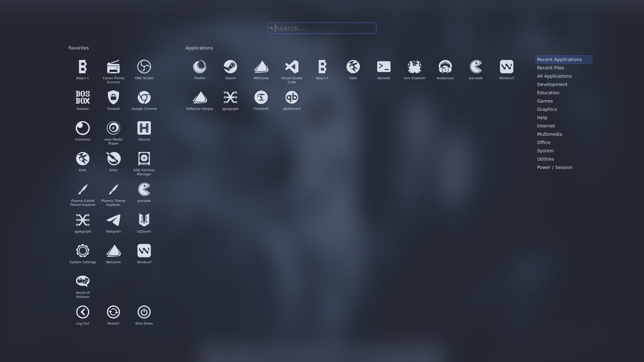Focus the Search input field
Viewport: 644px width, 362px height.
tap(322, 28)
